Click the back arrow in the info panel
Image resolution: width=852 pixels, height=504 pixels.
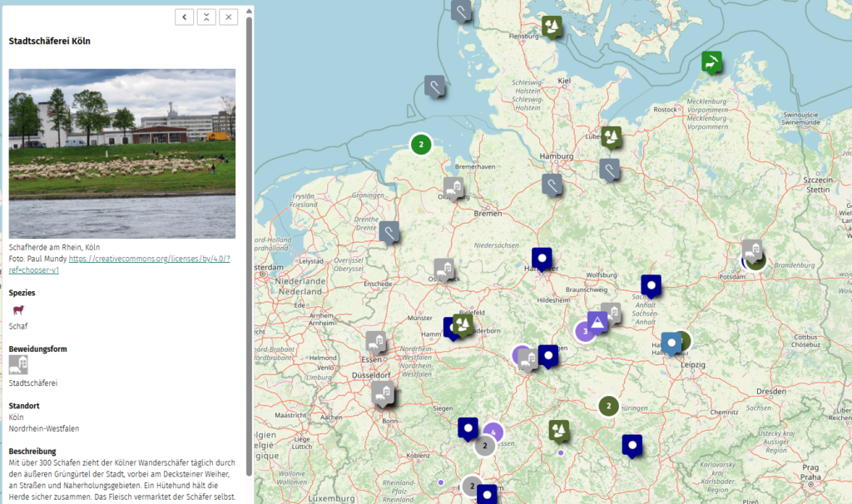click(185, 17)
